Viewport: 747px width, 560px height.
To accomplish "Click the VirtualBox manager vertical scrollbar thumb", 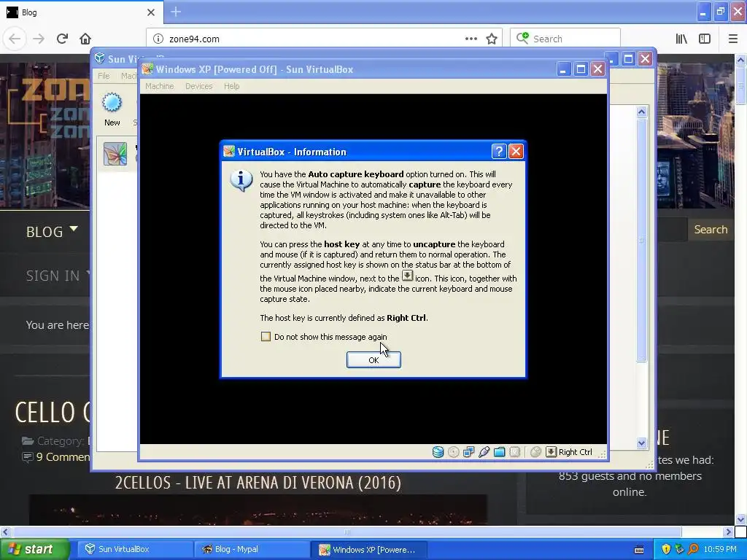I will [641, 239].
